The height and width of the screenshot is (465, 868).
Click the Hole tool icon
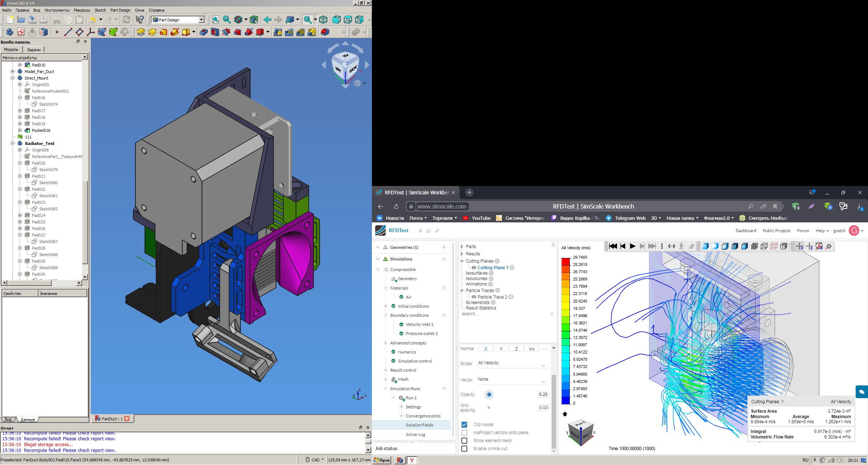point(215,32)
